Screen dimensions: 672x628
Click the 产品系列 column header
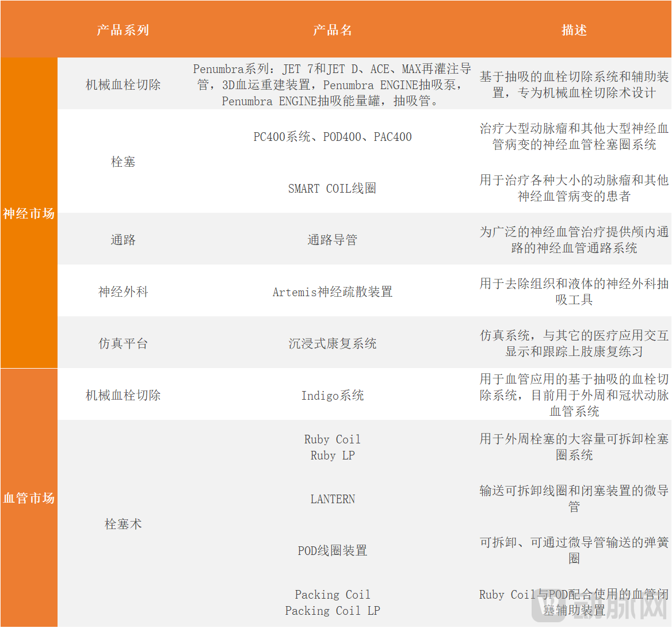click(x=123, y=30)
